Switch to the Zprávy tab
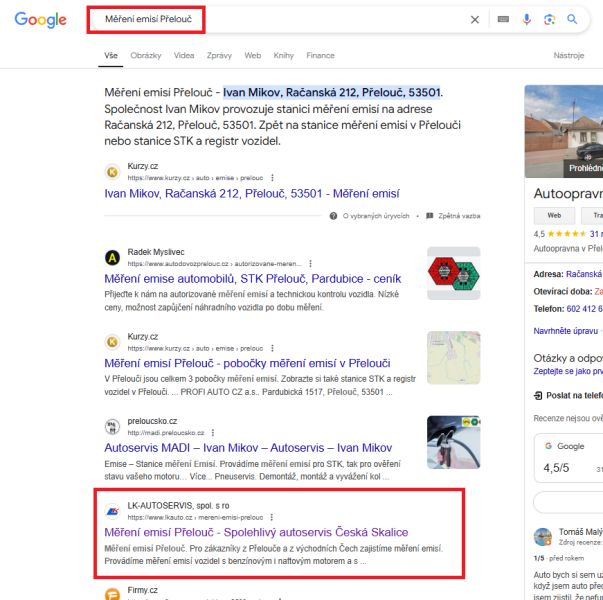 click(219, 55)
